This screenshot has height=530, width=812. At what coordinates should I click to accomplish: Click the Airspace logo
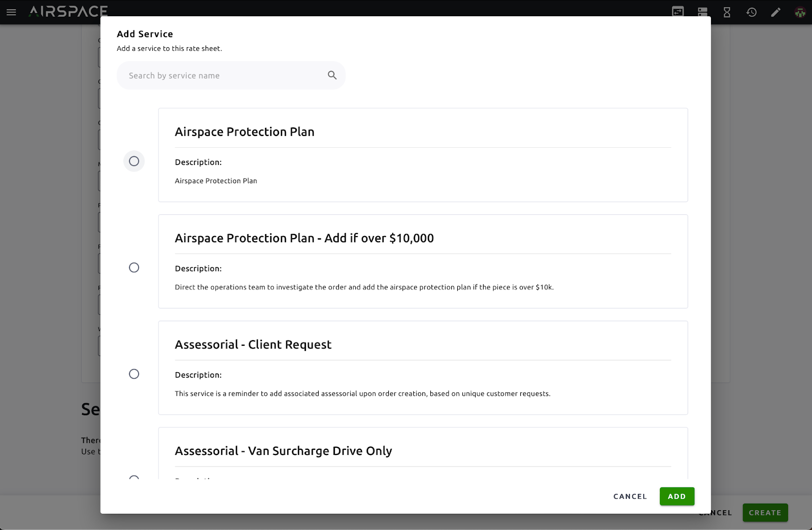point(69,11)
